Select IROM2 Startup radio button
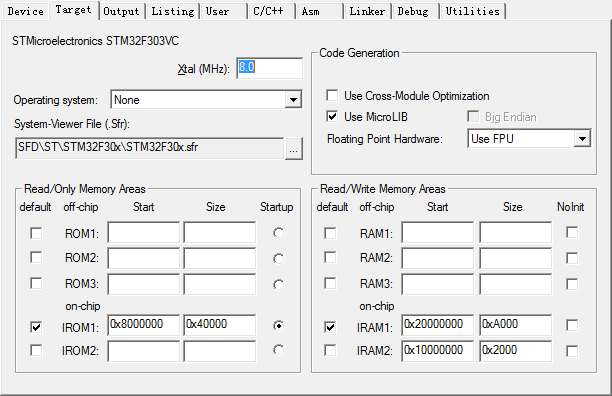The height and width of the screenshot is (396, 612). [x=278, y=350]
